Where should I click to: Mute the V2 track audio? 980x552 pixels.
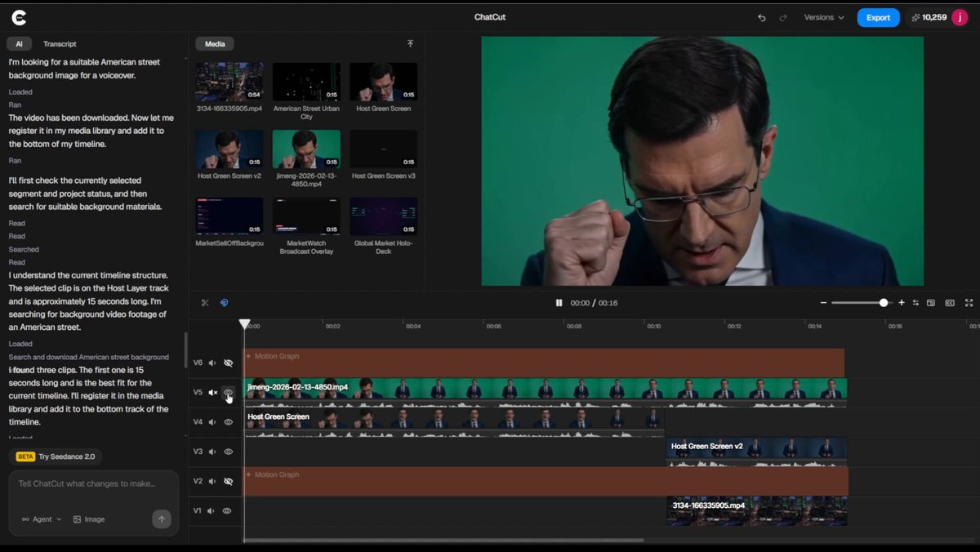(x=212, y=481)
